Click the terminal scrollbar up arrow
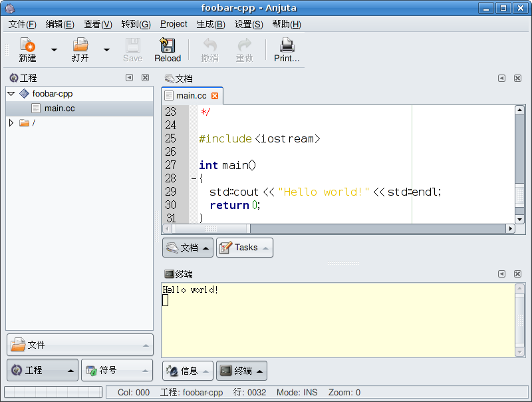Image resolution: width=532 pixels, height=402 pixels. [x=519, y=288]
